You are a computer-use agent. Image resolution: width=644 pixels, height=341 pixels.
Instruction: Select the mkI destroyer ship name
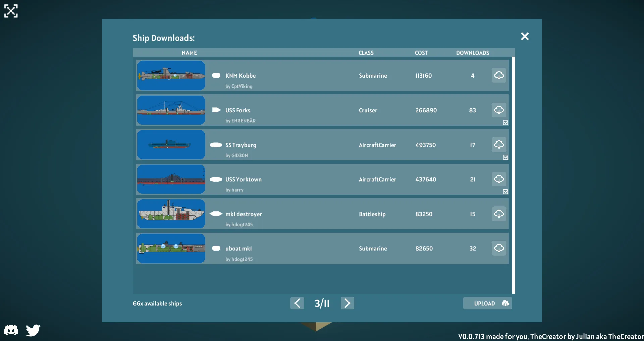[x=244, y=214]
